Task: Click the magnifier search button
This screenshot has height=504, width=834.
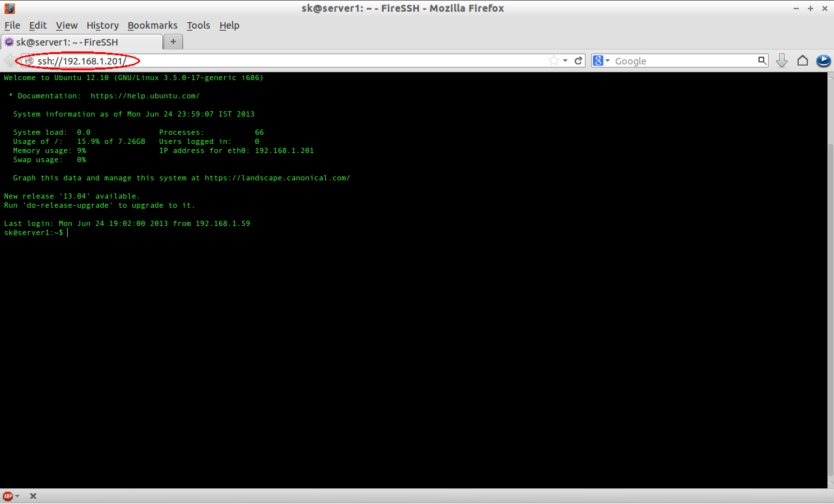Action: pos(762,61)
